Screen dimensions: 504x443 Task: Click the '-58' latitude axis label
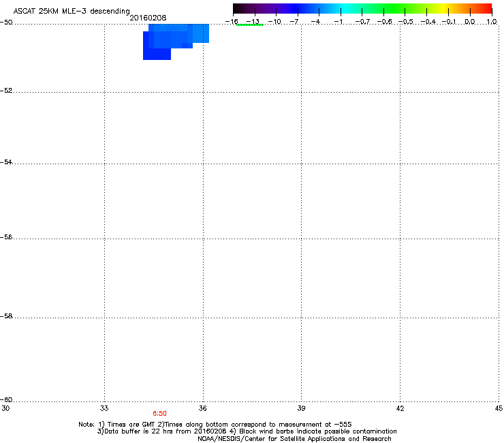[x=6, y=316]
